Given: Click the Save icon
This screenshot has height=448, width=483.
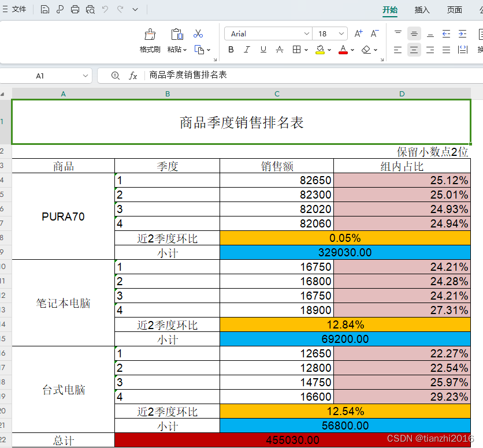Looking at the screenshot, I should pyautogui.click(x=45, y=9).
